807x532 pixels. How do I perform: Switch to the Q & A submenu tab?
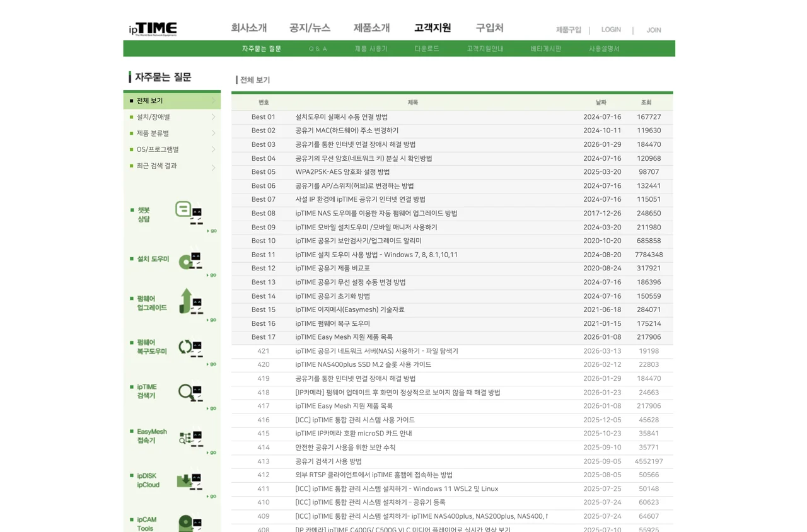pyautogui.click(x=318, y=49)
